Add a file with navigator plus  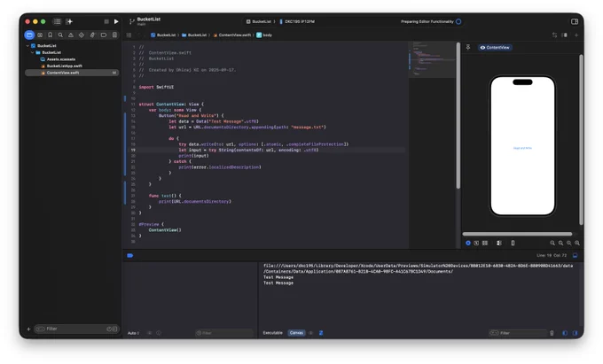[x=28, y=329]
